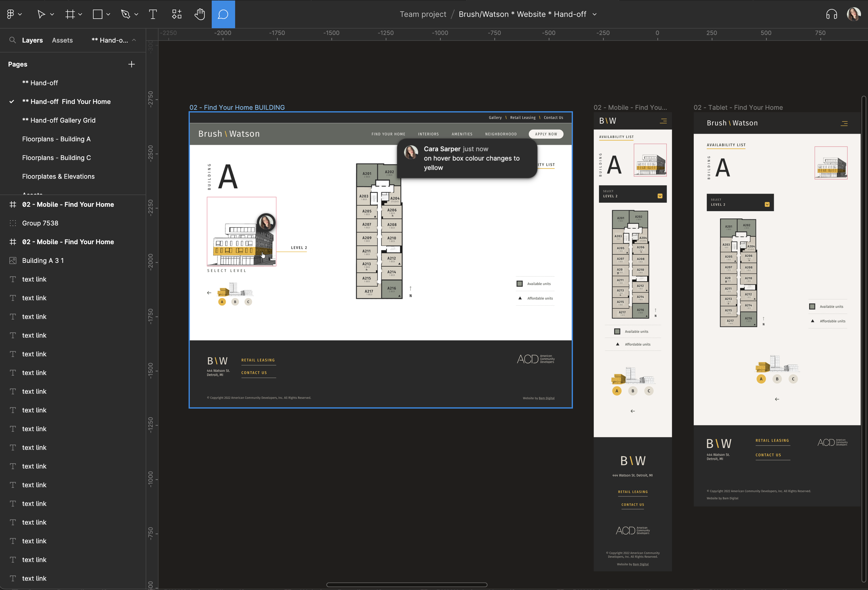
Task: Select building B radio circle on desktop frame
Action: [235, 302]
